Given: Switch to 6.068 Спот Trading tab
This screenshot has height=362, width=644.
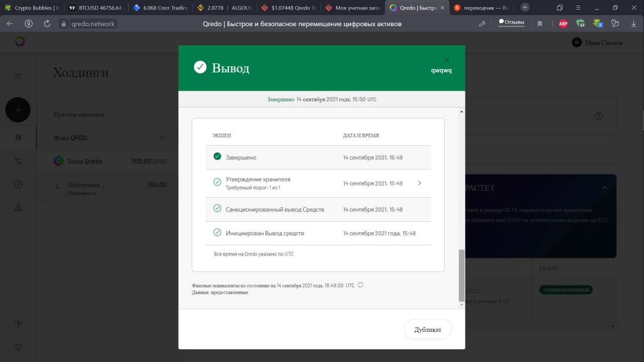Looking at the screenshot, I should (x=160, y=8).
